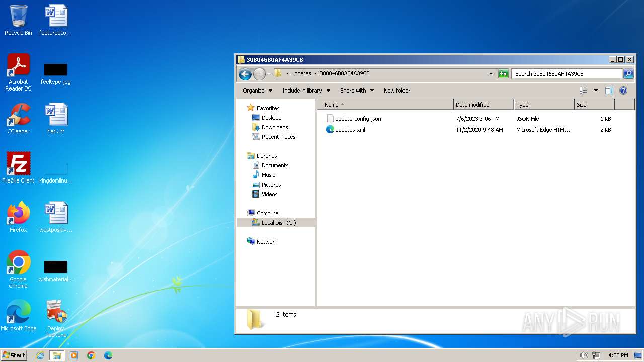The image size is (644, 362).
Task: Click the Refresh button beside address bar
Action: (503, 74)
